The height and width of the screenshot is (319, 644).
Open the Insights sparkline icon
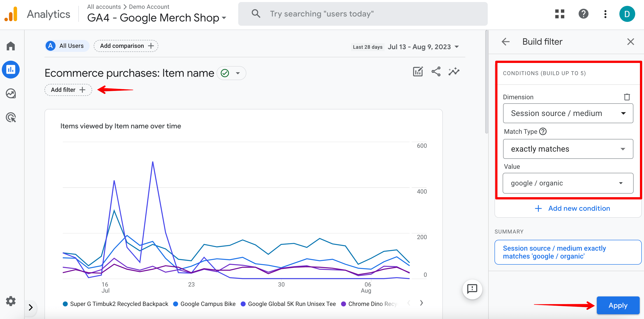pos(454,72)
